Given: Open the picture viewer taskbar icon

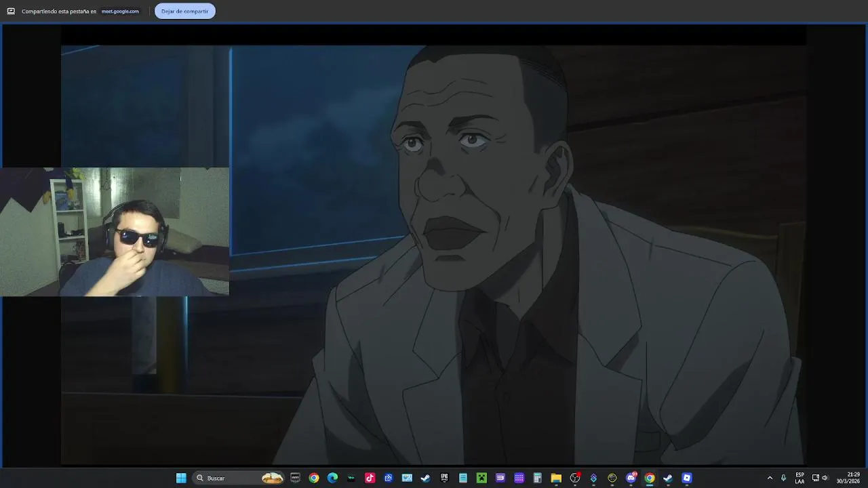Looking at the screenshot, I should tap(407, 478).
